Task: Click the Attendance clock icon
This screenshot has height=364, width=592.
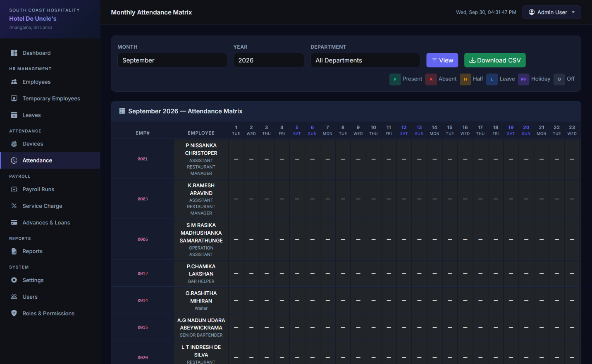Action: point(14,160)
